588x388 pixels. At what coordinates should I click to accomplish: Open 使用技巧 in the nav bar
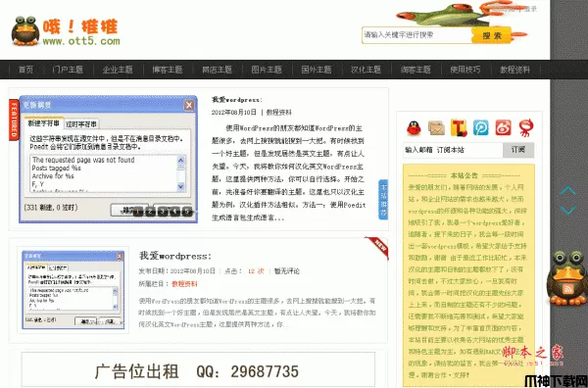[465, 70]
